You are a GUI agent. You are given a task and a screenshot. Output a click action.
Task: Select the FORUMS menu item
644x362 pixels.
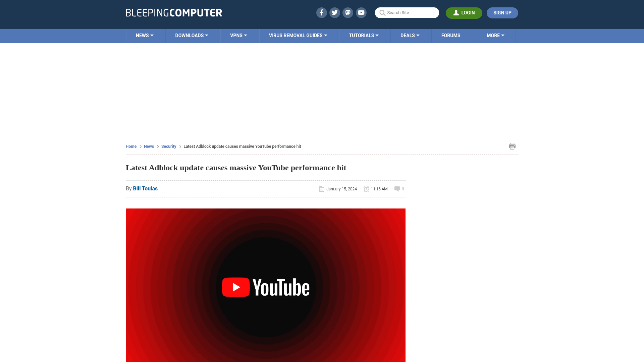click(451, 35)
